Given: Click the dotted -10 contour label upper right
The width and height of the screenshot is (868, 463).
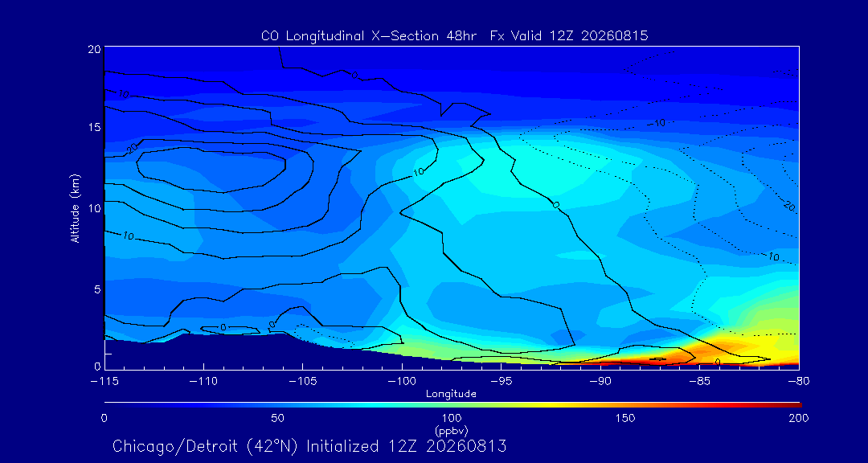Looking at the screenshot, I should coord(657,123).
